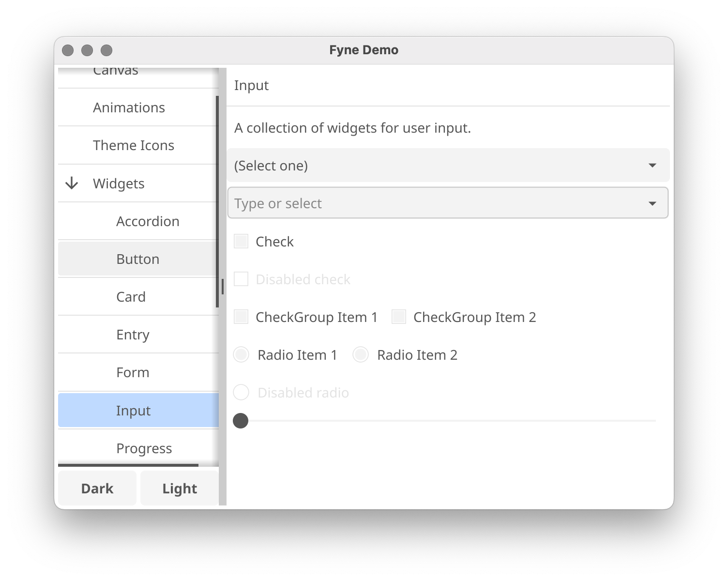Open the Animations tutorial
The image size is (728, 581).
tap(138, 107)
